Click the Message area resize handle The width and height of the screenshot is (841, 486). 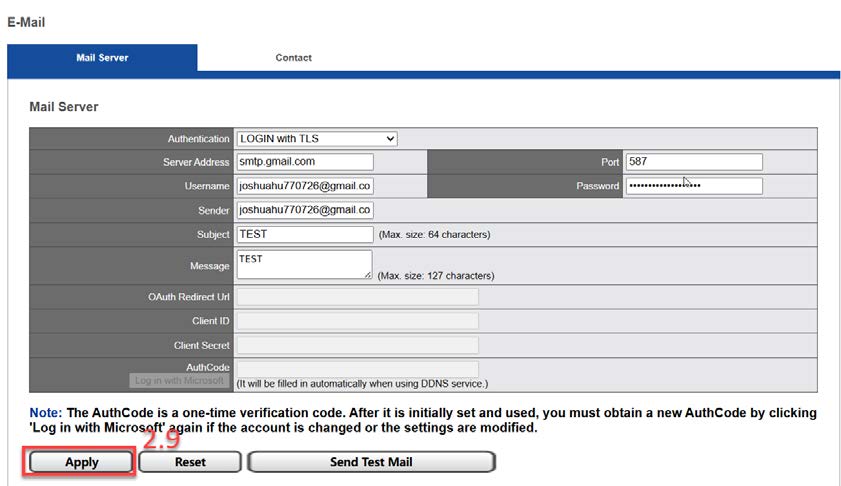[x=367, y=275]
